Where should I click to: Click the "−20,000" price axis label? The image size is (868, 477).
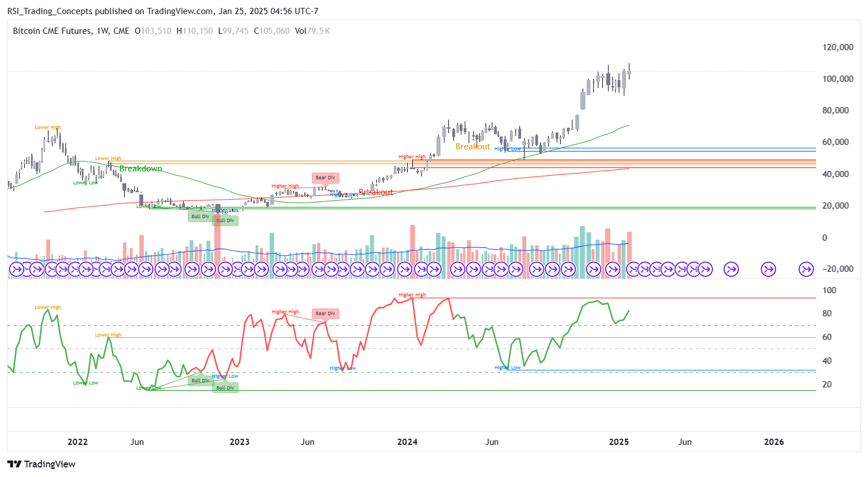838,269
